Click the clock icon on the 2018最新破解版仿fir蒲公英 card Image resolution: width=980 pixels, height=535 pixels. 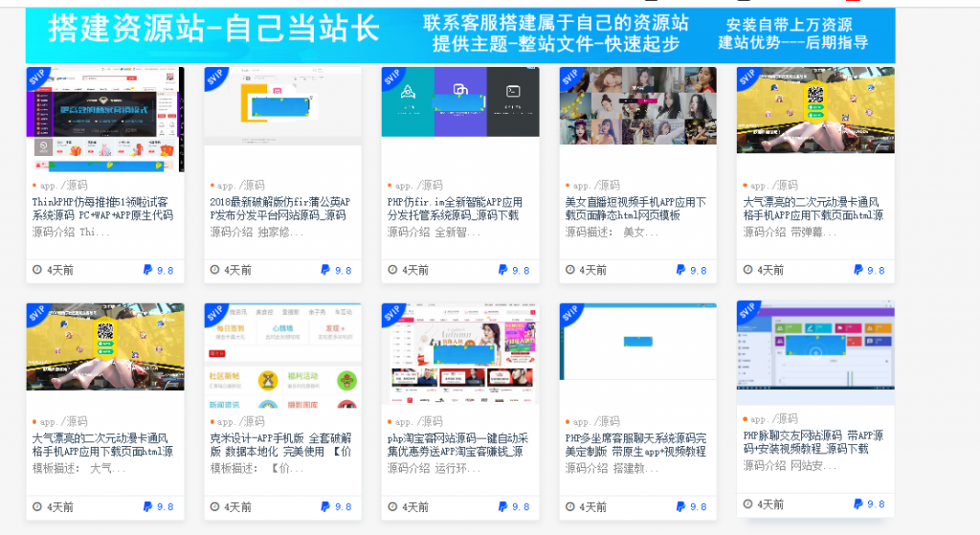pos(215,269)
